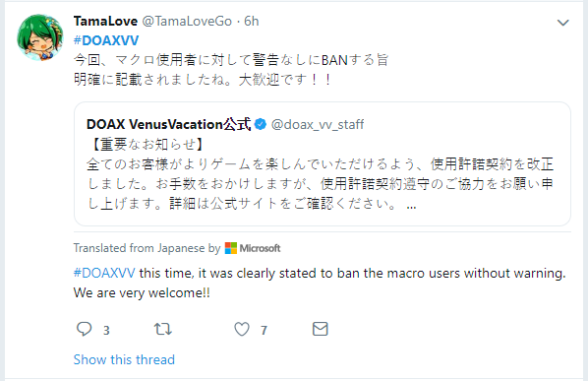
Task: Click the @TamaLoveGo handle
Action: tap(187, 21)
